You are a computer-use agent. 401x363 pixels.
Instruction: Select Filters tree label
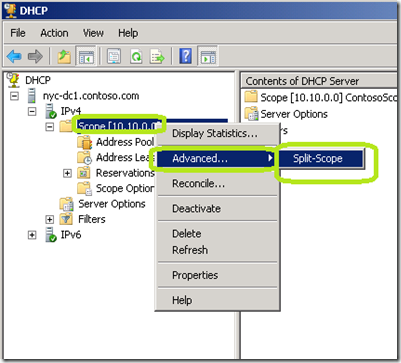click(92, 219)
